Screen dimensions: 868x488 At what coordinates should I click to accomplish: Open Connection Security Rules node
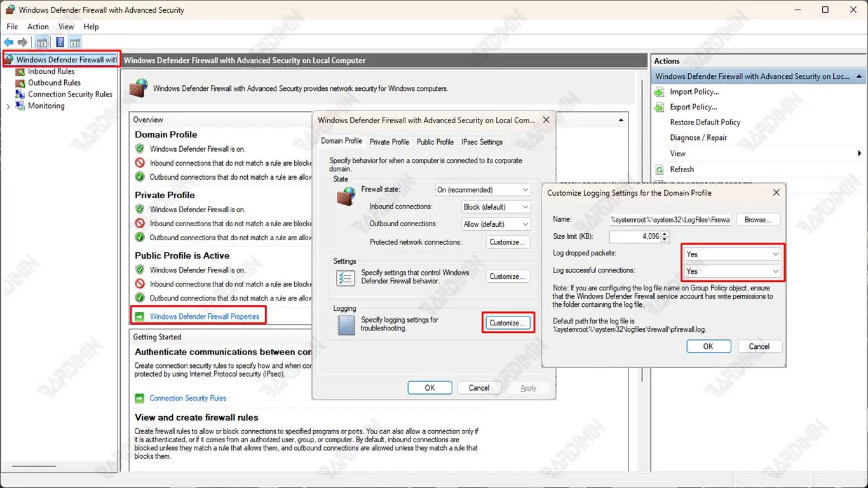(70, 94)
